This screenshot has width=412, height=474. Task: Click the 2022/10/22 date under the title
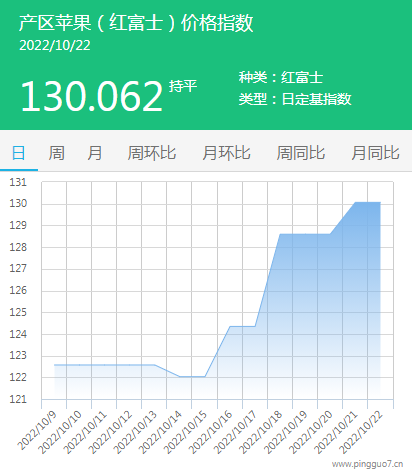coord(55,46)
